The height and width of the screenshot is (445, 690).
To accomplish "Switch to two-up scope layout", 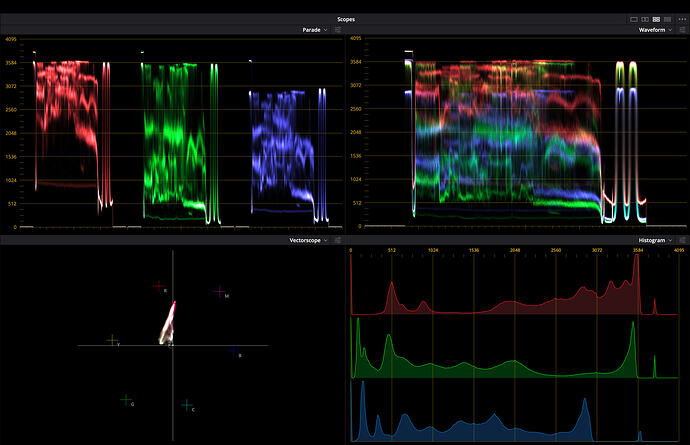I will tap(645, 19).
